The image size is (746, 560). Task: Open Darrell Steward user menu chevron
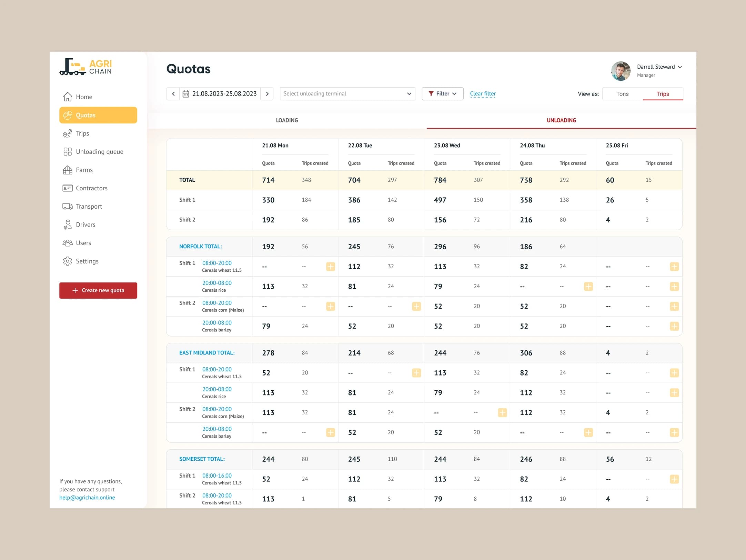click(680, 67)
